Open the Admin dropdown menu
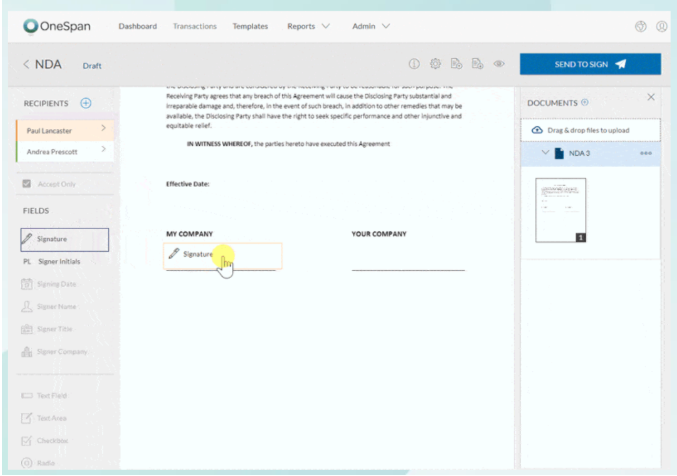 (371, 26)
